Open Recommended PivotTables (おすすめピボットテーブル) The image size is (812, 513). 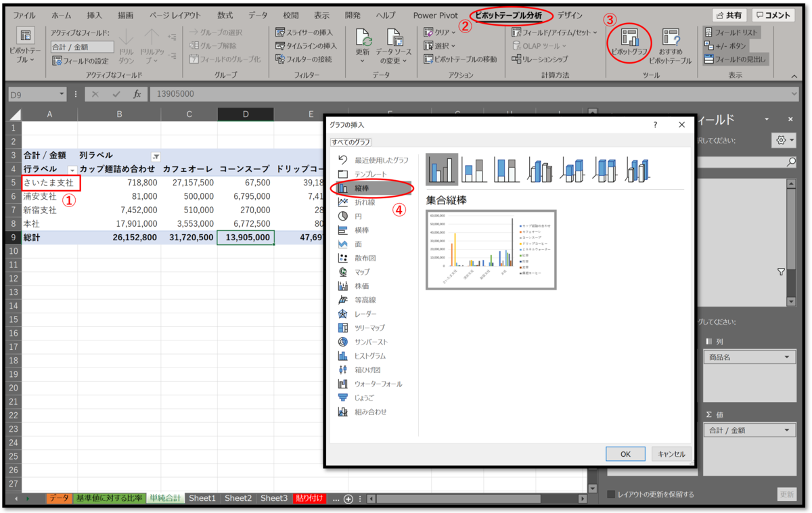670,45
